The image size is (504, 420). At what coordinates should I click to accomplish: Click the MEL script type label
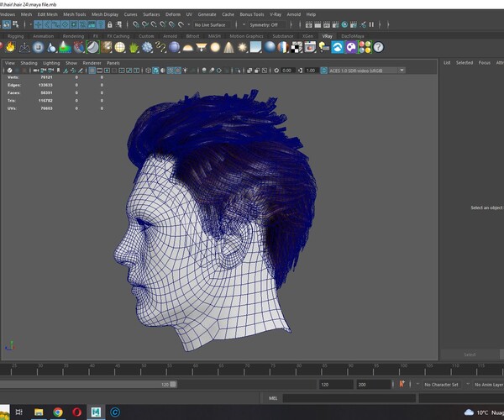pyautogui.click(x=273, y=398)
